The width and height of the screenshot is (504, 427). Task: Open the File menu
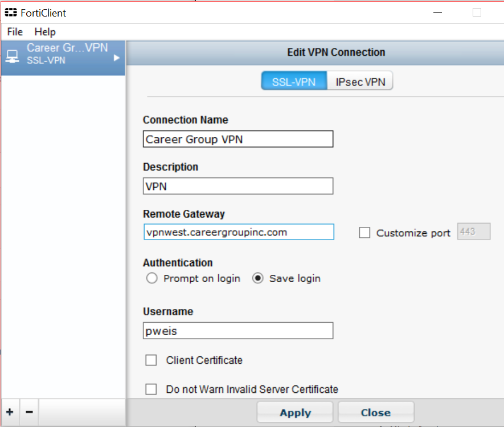click(14, 32)
